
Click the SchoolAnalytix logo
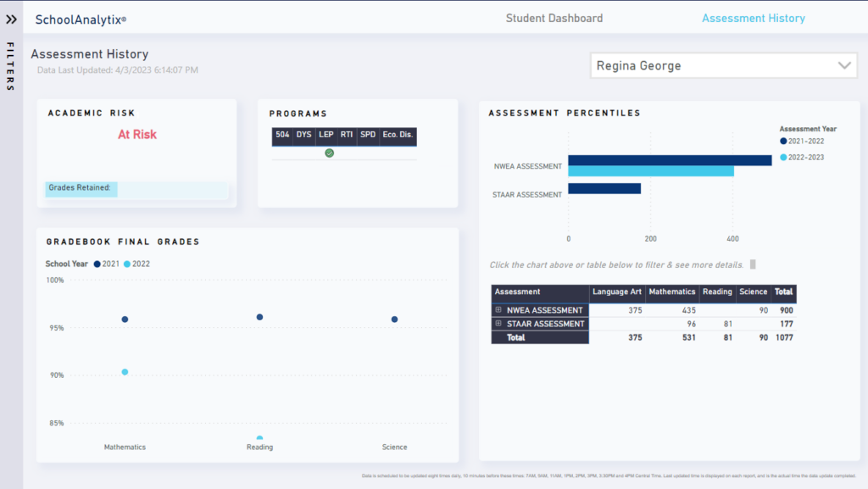[x=81, y=19]
